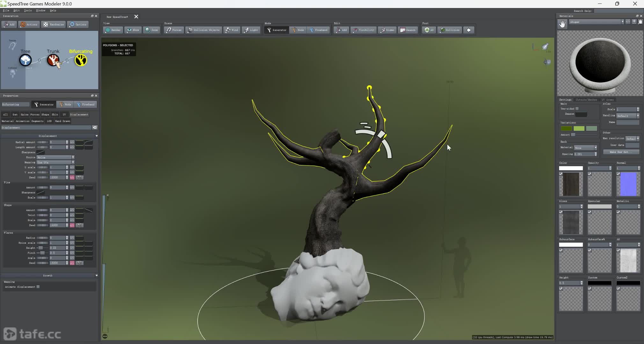Image resolution: width=644 pixels, height=344 pixels.
Task: Open Actions in the Generation panel
Action: (x=29, y=25)
